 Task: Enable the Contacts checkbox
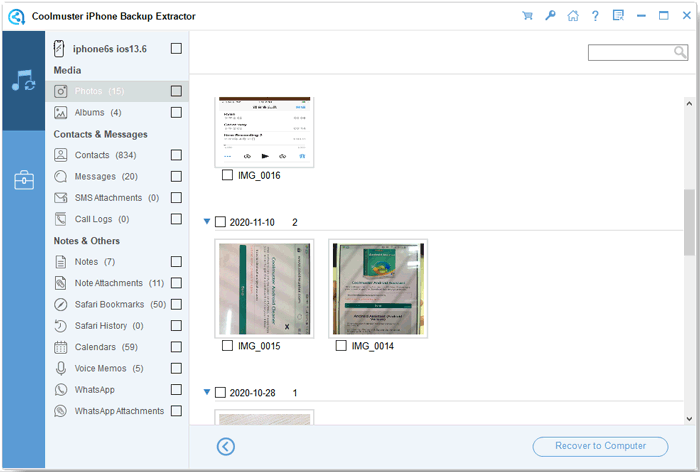176,155
